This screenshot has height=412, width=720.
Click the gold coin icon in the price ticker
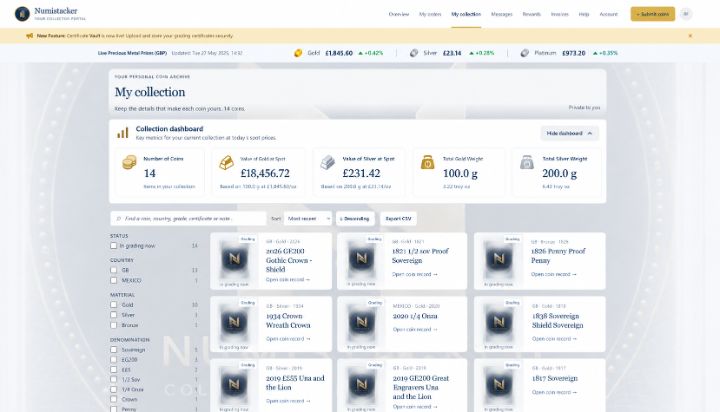(298, 53)
